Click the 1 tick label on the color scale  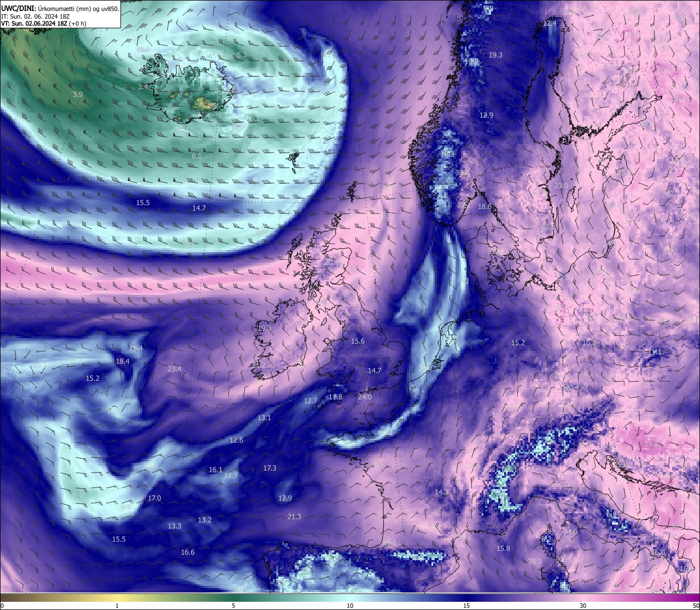117,606
